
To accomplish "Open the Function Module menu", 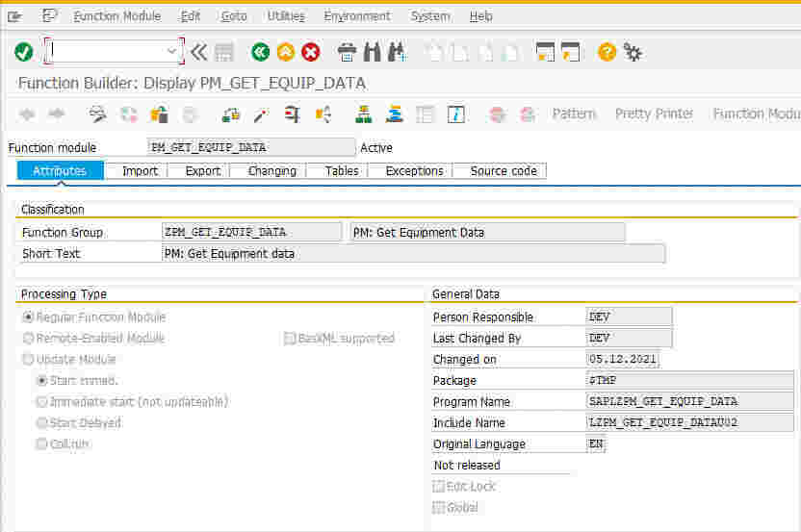I will (117, 16).
